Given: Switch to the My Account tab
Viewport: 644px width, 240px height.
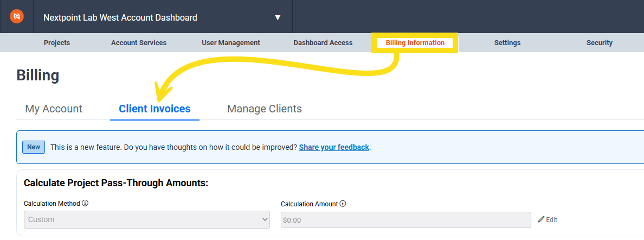Looking at the screenshot, I should coord(54,109).
